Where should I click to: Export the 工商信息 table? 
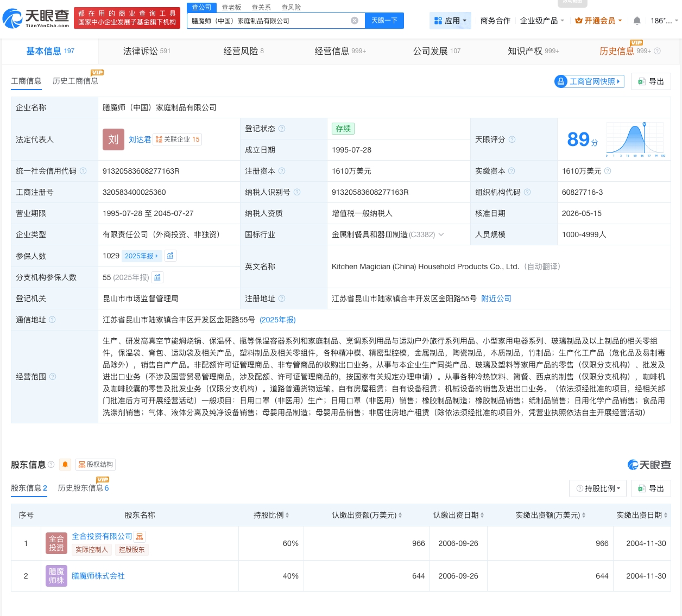point(651,81)
